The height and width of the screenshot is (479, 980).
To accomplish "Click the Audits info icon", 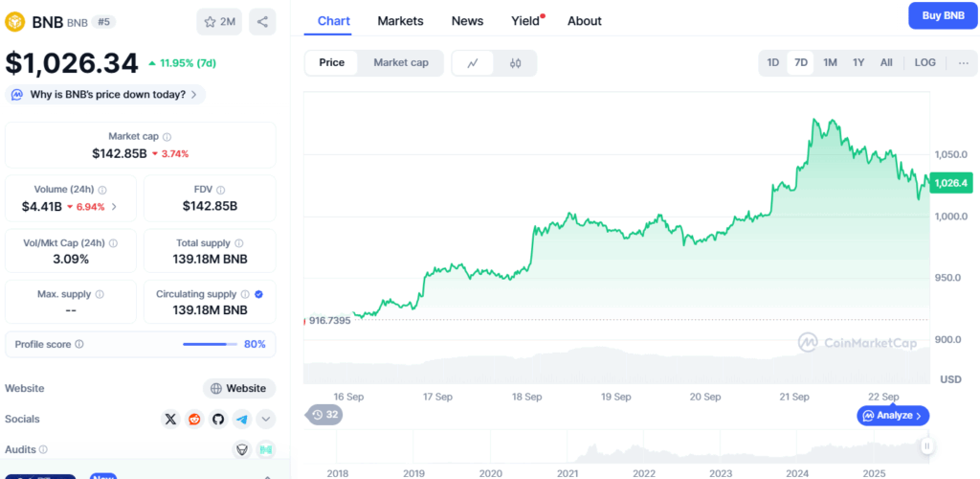I will 43,449.
